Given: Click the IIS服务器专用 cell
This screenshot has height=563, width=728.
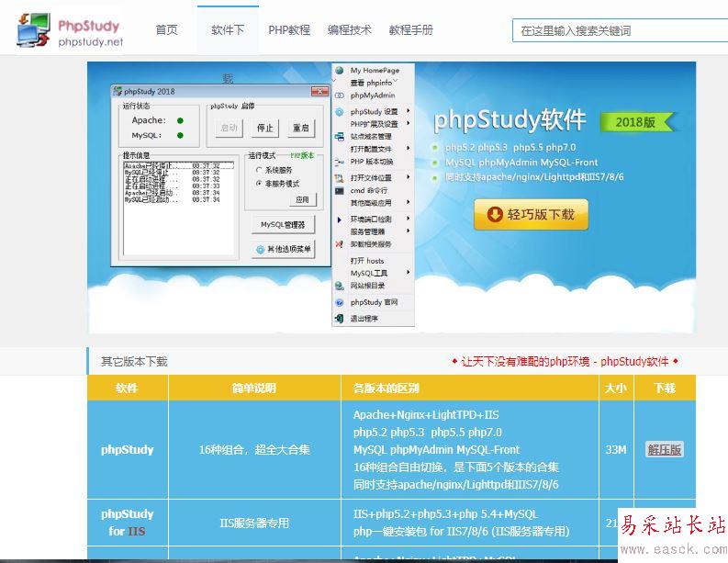Looking at the screenshot, I should point(254,524).
